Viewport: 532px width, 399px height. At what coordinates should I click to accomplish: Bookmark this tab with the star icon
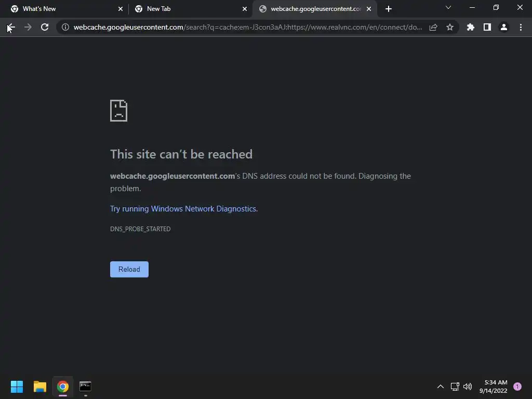click(450, 27)
